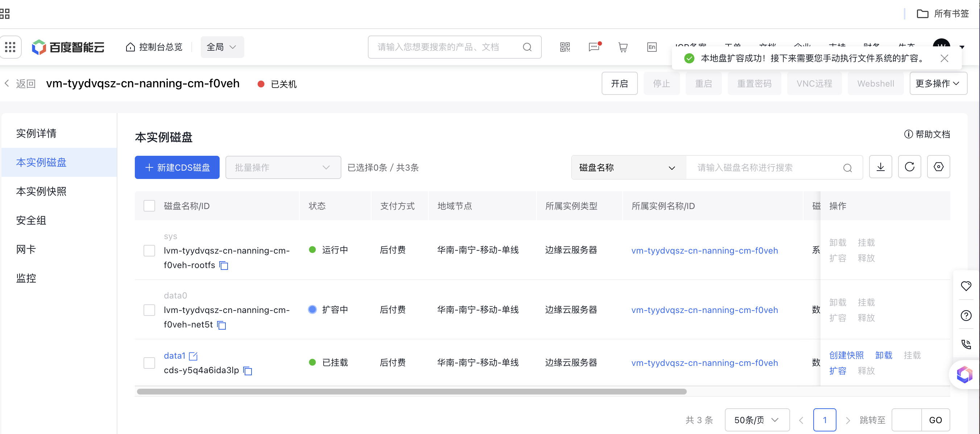Copy the f0veh-rootfs disk ID
Viewport: 980px width, 434px height.
tap(224, 266)
